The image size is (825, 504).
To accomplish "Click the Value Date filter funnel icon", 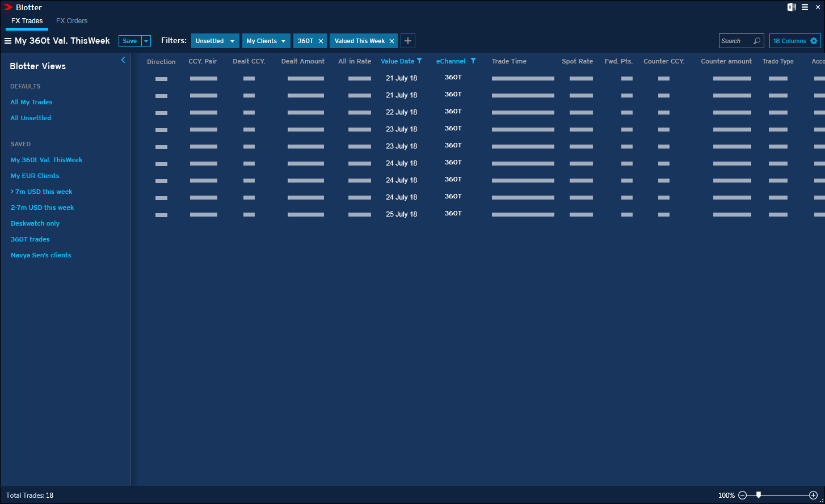I will pos(419,61).
